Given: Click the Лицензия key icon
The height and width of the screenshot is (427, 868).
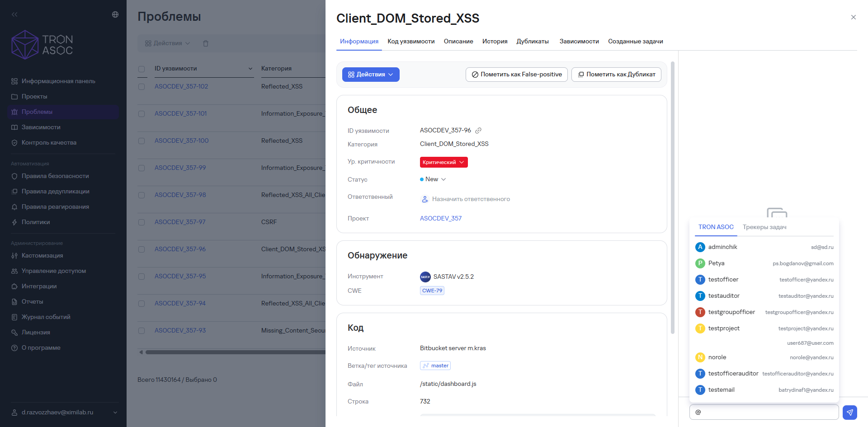Looking at the screenshot, I should click(x=14, y=333).
